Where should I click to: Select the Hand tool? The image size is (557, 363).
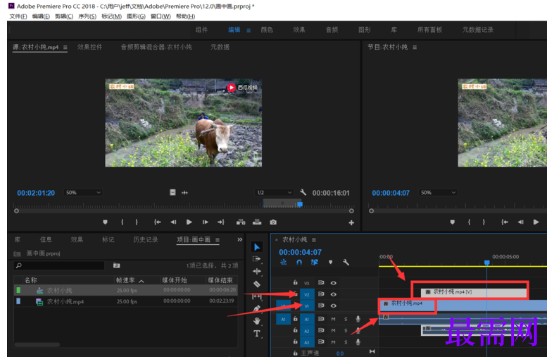coord(257,321)
